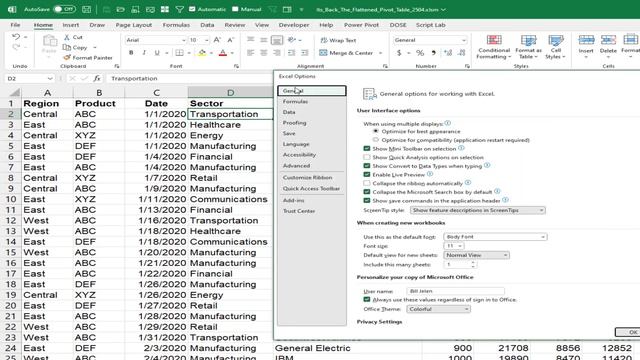Click the Merge & Center button
640x360 pixels.
tap(346, 53)
